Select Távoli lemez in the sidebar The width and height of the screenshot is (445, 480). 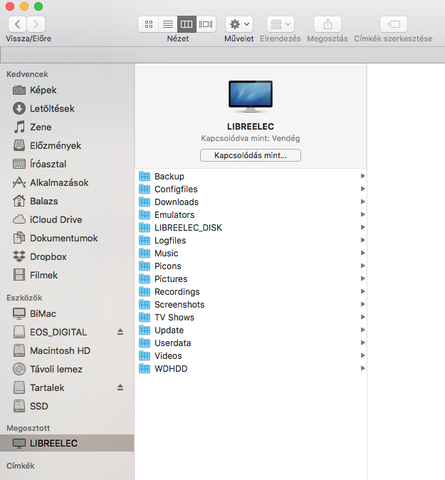click(67, 369)
